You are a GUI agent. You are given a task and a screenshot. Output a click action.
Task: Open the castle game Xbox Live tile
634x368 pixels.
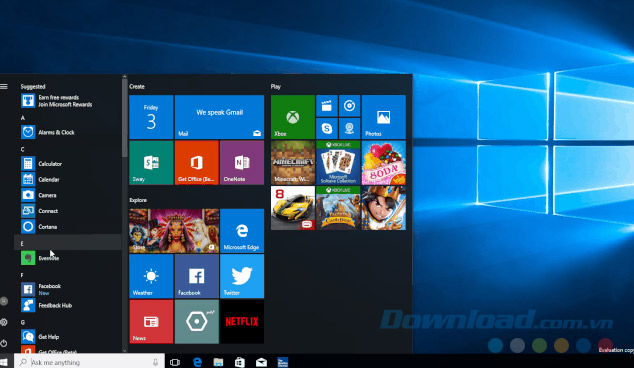(338, 208)
